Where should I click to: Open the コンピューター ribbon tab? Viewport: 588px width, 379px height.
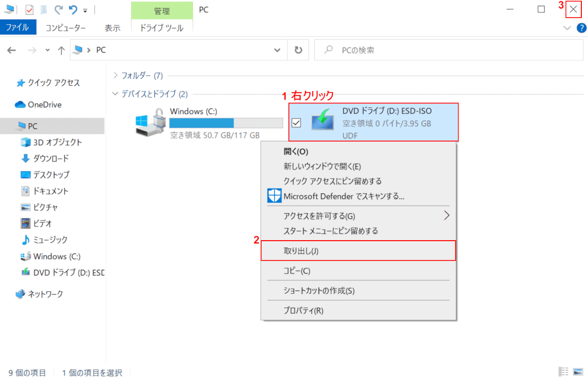pyautogui.click(x=65, y=28)
